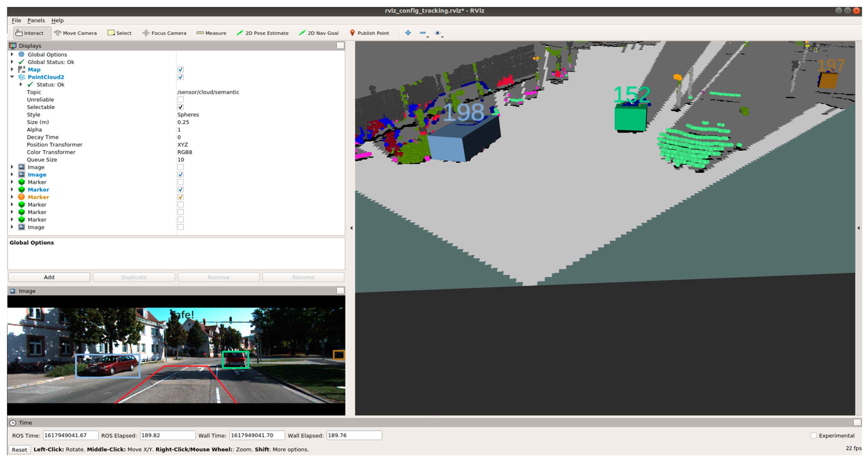Select the 2D Nav Goal tool
868x462 pixels.
[319, 33]
